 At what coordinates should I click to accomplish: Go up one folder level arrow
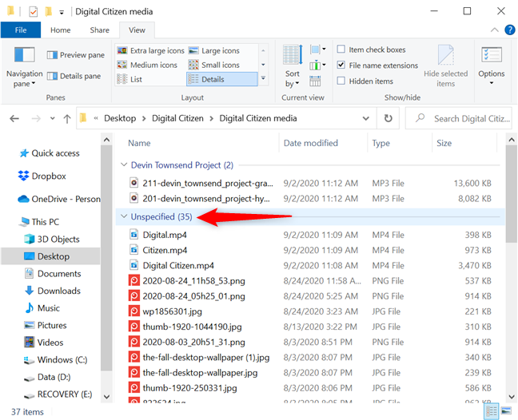67,119
